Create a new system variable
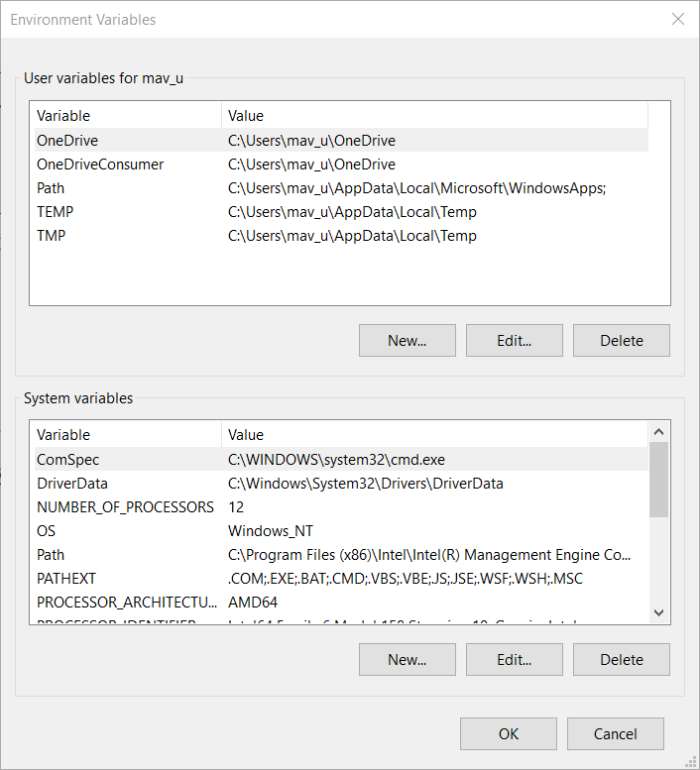The width and height of the screenshot is (700, 770). 407,659
